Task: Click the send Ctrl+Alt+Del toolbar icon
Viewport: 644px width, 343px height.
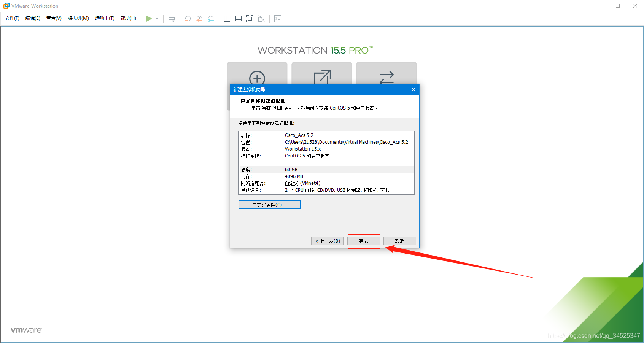Action: (172, 19)
